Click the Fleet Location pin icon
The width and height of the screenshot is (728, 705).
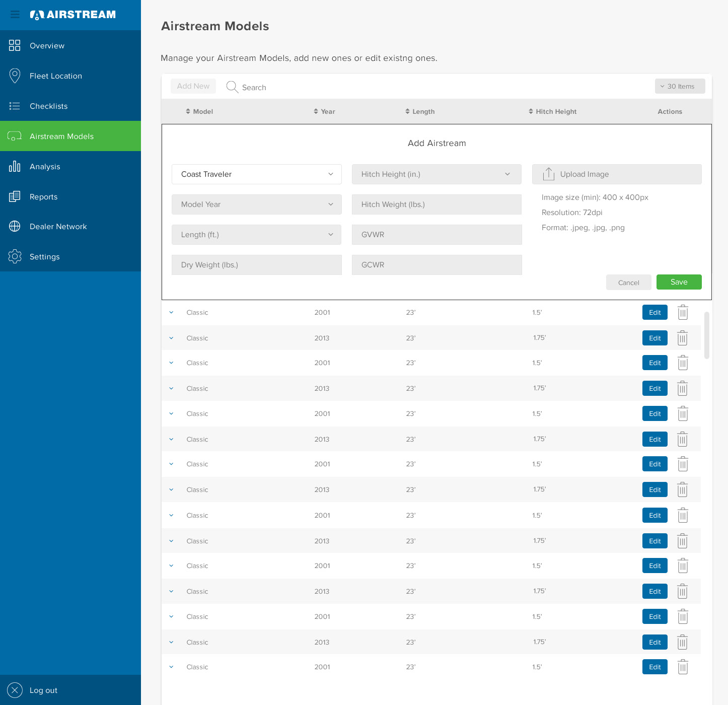point(15,76)
